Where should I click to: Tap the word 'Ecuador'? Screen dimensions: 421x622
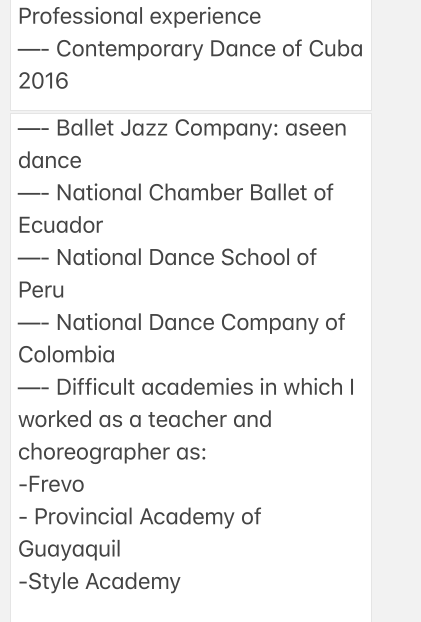[x=61, y=225]
